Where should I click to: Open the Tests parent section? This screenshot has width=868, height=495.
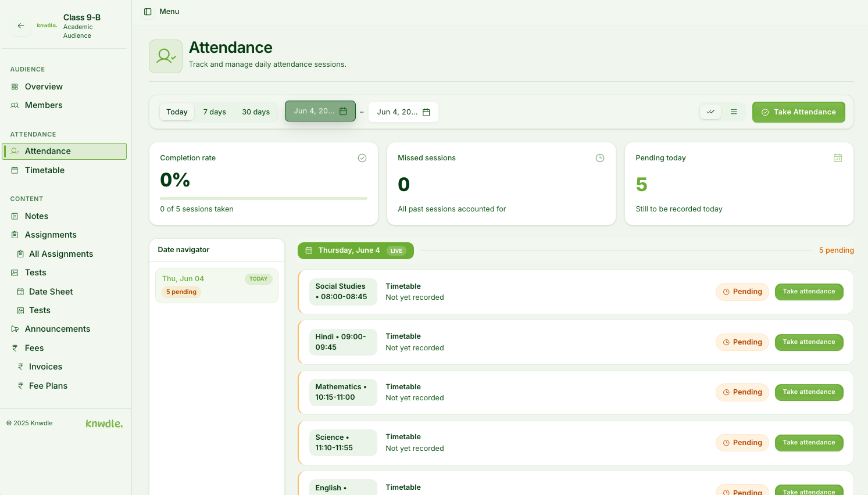[x=65, y=272]
